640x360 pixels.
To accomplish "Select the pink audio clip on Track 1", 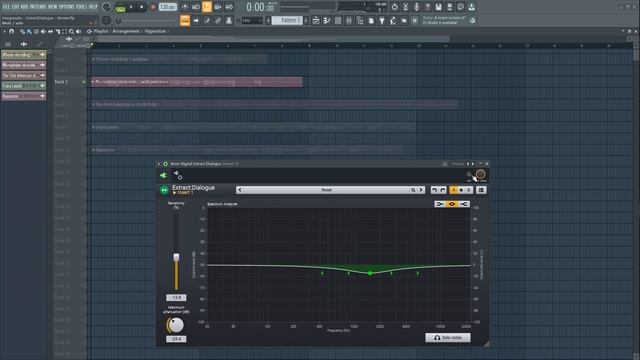I will pyautogui.click(x=197, y=82).
